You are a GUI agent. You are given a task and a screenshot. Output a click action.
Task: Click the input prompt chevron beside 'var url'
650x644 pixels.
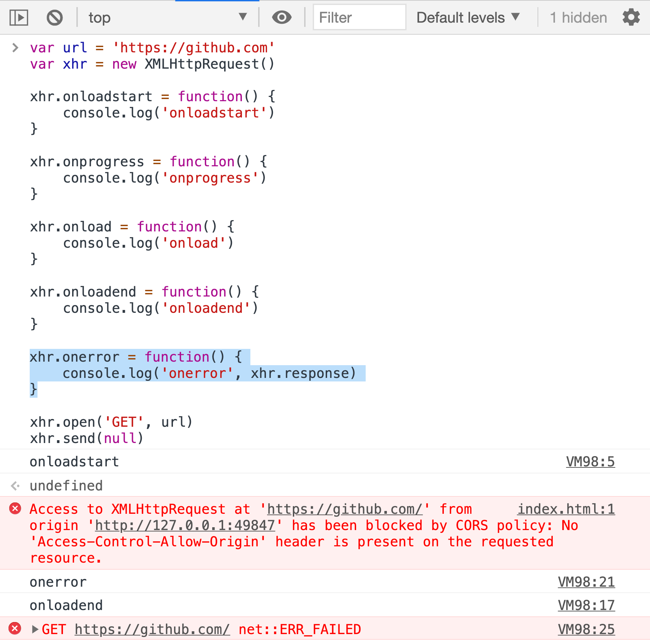15,47
